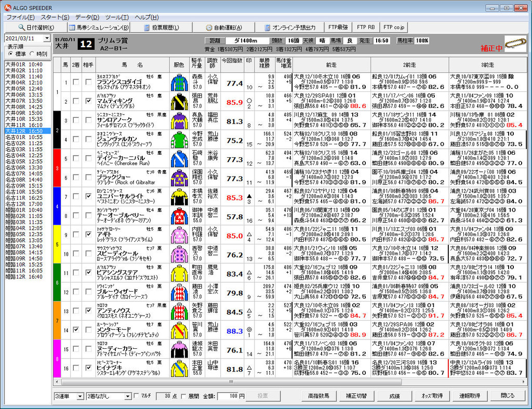Open betting history notepad icon

pyautogui.click(x=147, y=28)
